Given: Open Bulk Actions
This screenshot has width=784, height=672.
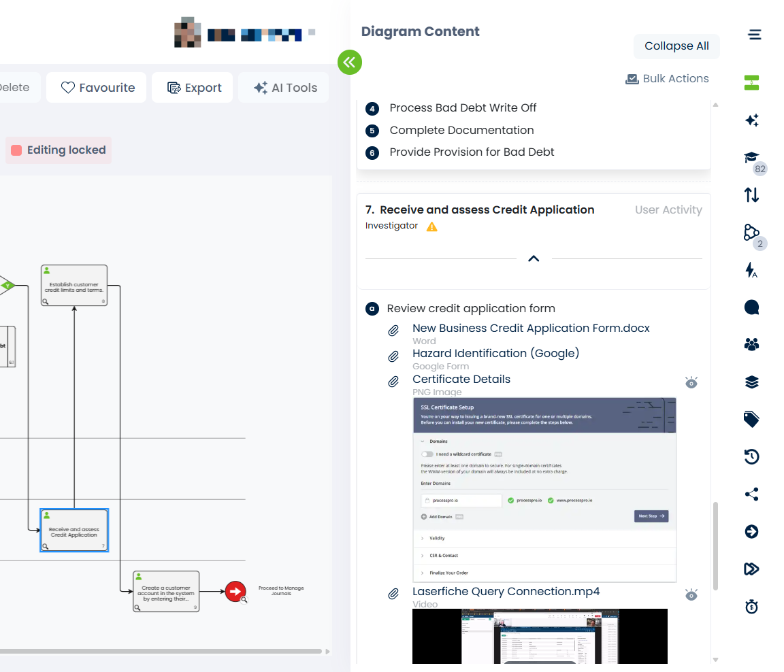Looking at the screenshot, I should [x=667, y=79].
